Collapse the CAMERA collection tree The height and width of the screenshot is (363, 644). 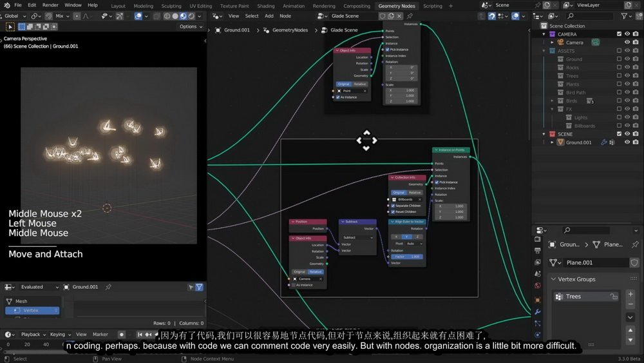click(544, 34)
